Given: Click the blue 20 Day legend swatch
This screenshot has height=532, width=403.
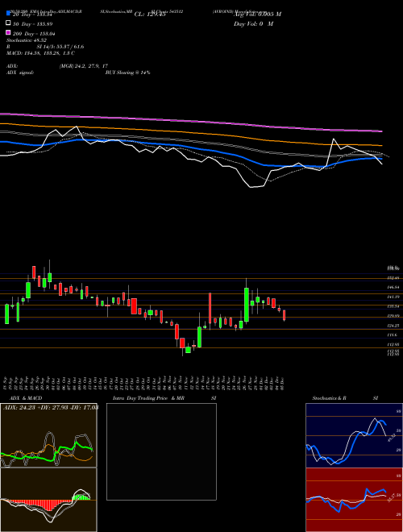Looking at the screenshot, I should [9, 13].
